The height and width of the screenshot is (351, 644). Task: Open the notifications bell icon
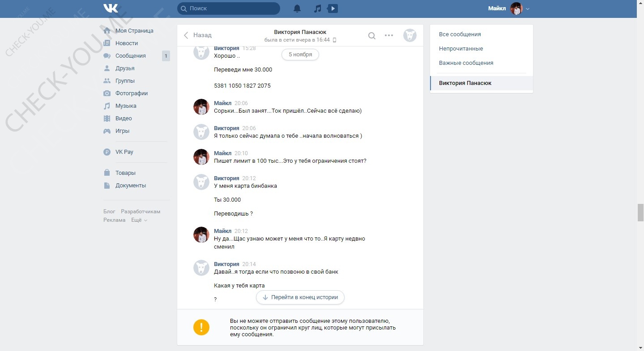[x=297, y=8]
